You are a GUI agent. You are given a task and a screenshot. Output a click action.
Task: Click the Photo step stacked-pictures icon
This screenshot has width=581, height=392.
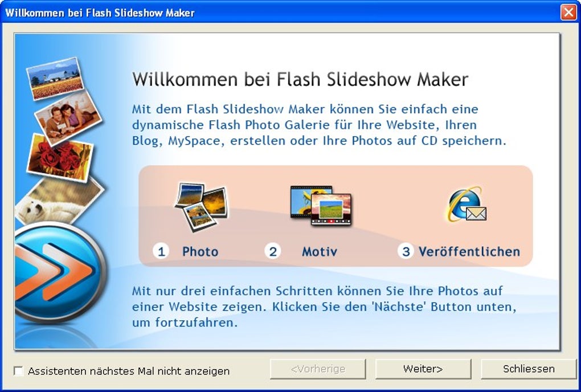(201, 207)
